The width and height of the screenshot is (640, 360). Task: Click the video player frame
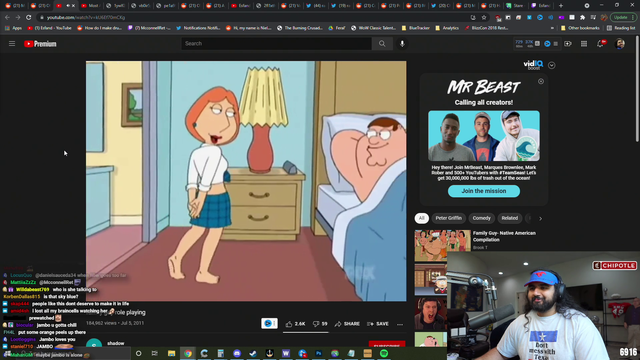coord(246,181)
